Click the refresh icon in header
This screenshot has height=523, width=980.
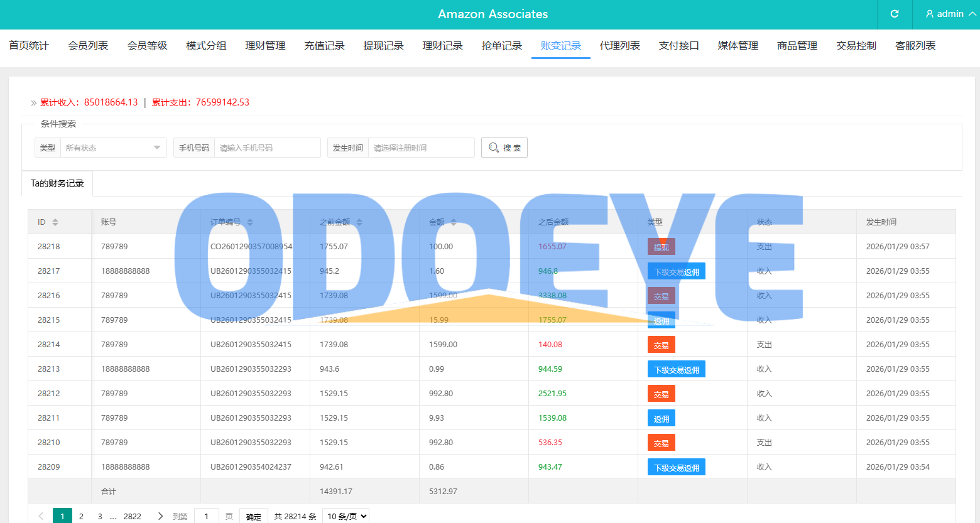pyautogui.click(x=895, y=14)
